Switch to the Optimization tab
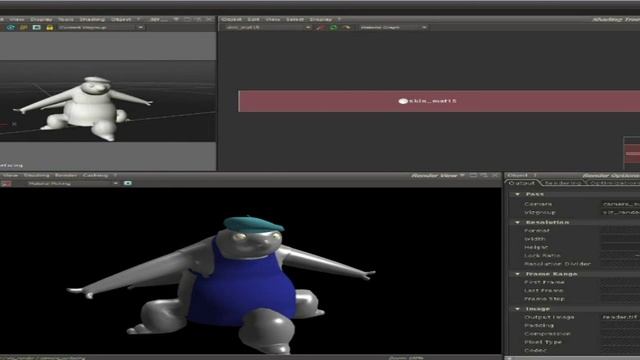 [614, 183]
